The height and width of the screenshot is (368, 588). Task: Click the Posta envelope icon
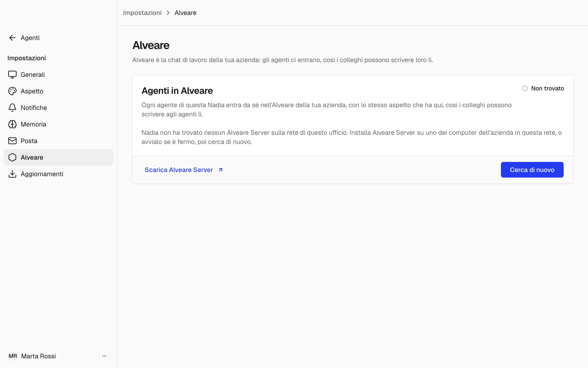pos(12,141)
